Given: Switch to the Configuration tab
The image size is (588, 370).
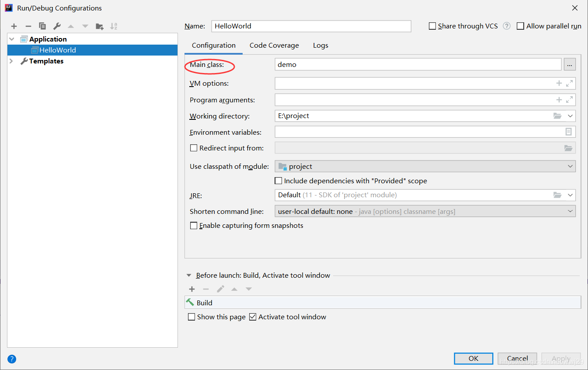Looking at the screenshot, I should coord(214,45).
